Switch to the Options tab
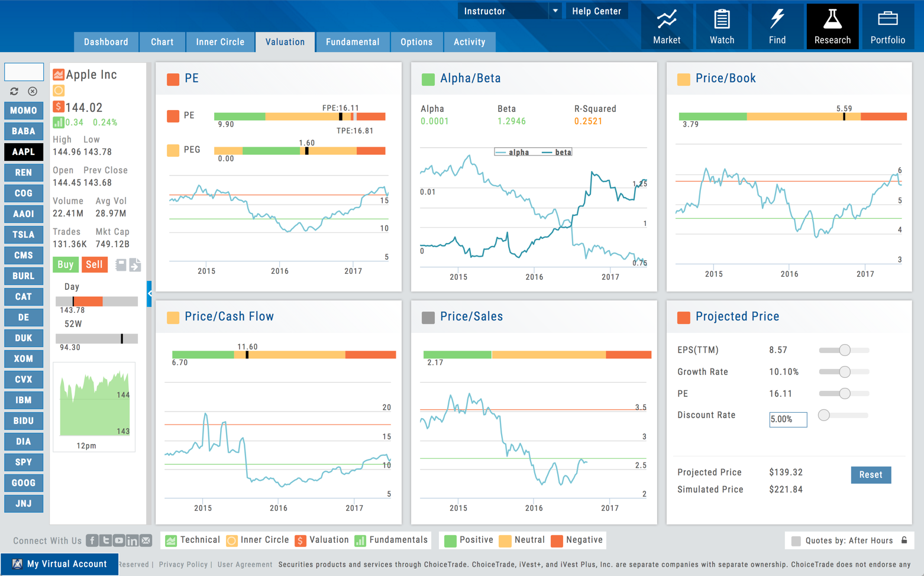Image resolution: width=924 pixels, height=576 pixels. tap(416, 42)
